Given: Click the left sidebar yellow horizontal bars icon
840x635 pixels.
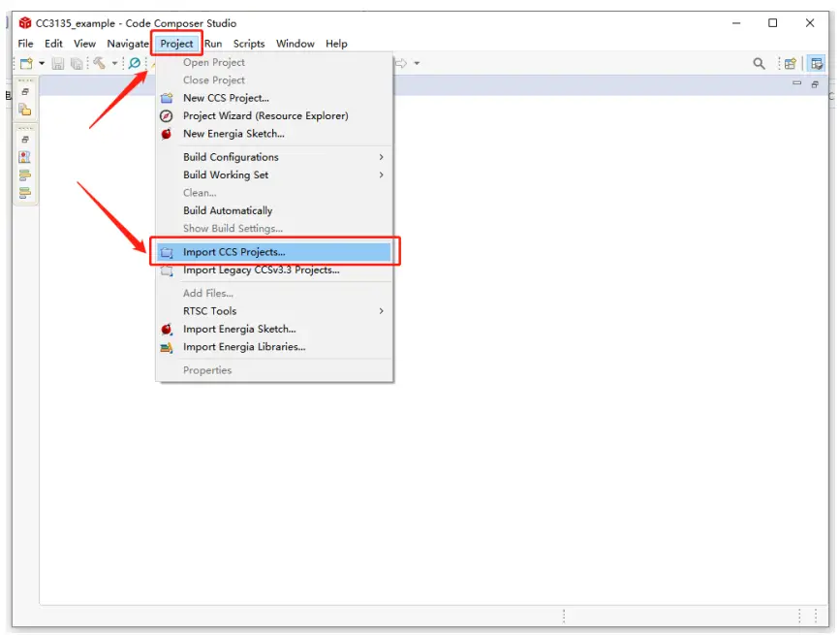Looking at the screenshot, I should pos(24,175).
